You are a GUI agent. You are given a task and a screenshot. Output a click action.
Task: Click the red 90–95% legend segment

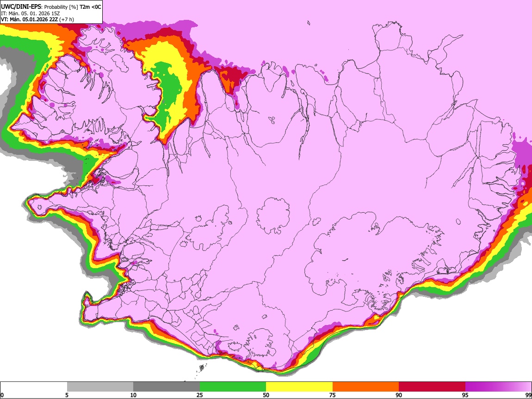[432, 387]
